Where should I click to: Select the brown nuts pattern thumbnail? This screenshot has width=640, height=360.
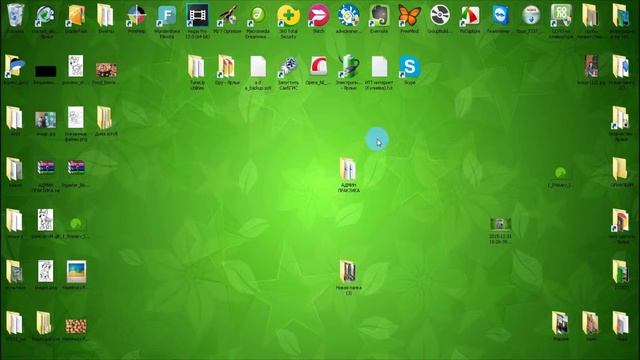click(x=76, y=326)
